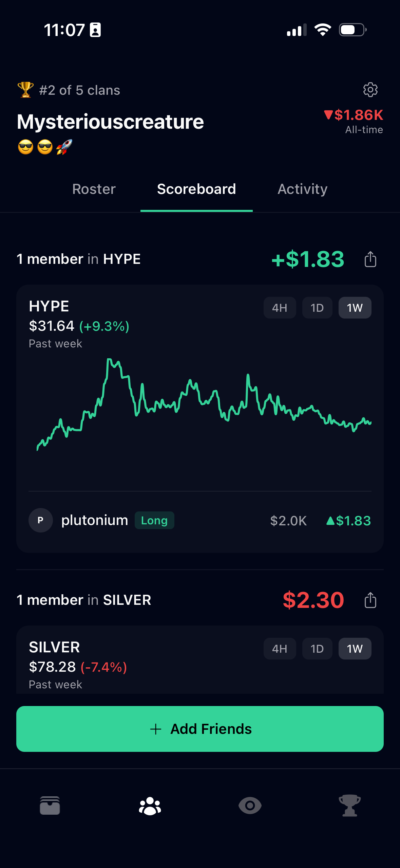Open watchlist eye icon in bottom bar
Viewport: 400px width, 868px height.
tap(250, 806)
